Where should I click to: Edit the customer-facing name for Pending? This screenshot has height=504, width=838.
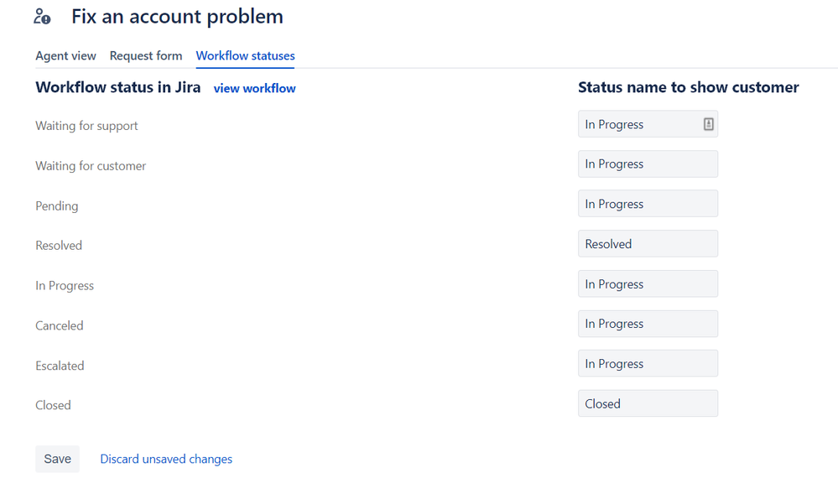(x=647, y=203)
